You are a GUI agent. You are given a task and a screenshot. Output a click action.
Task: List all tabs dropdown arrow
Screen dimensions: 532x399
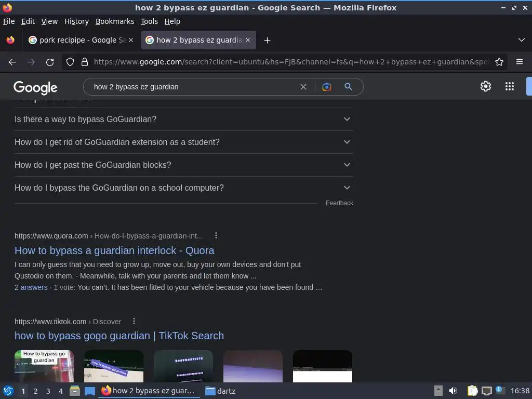click(x=522, y=40)
